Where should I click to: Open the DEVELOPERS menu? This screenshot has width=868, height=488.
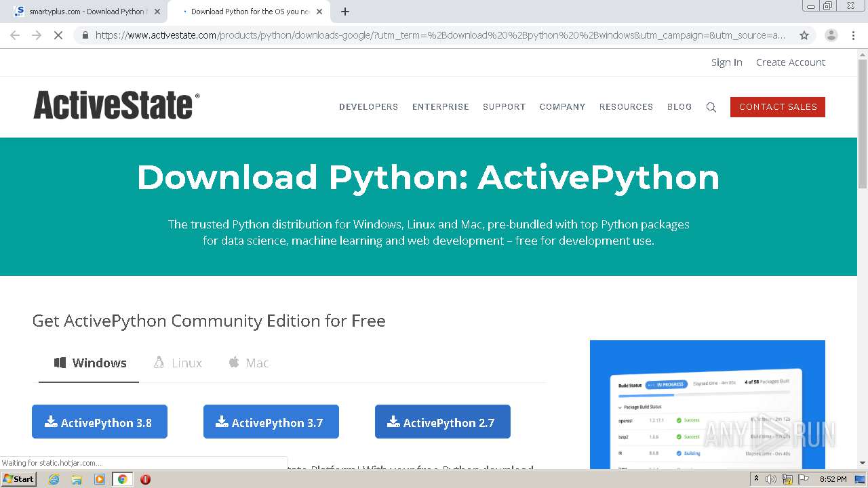pos(368,107)
